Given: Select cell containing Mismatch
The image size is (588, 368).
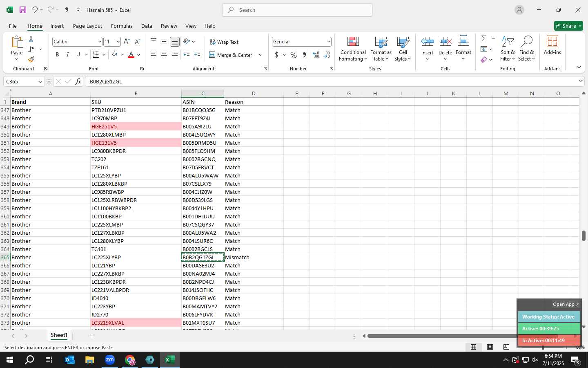Looking at the screenshot, I should (254, 257).
